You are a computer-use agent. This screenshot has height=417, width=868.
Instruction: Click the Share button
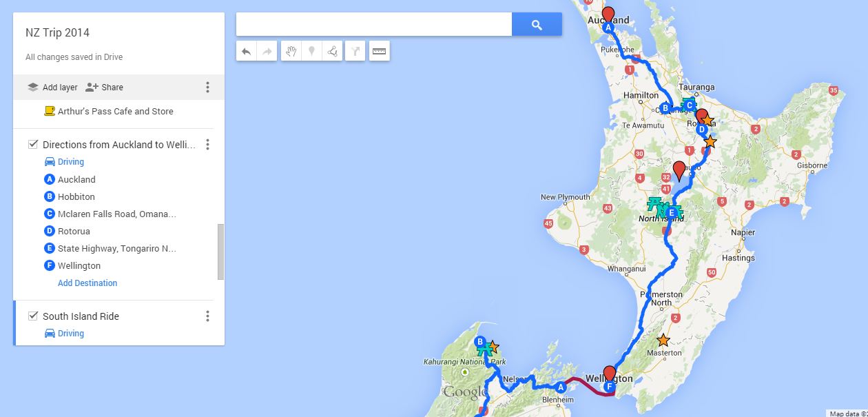point(104,87)
